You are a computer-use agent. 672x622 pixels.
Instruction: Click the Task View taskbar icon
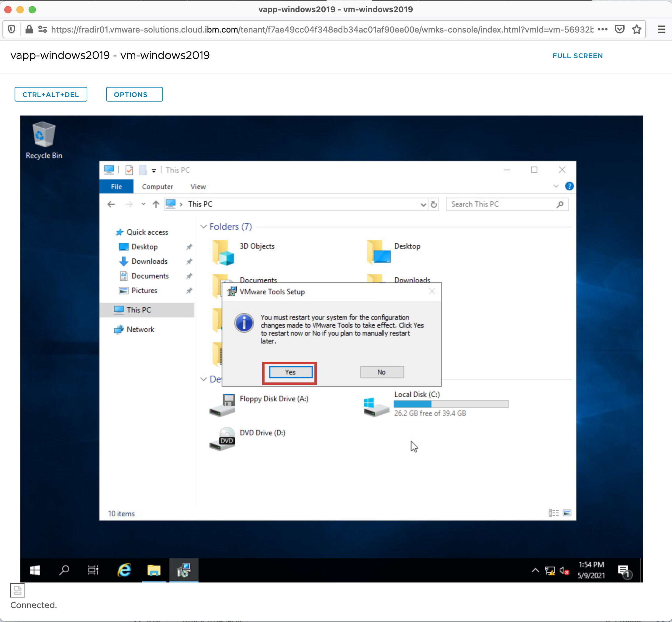[x=93, y=570]
